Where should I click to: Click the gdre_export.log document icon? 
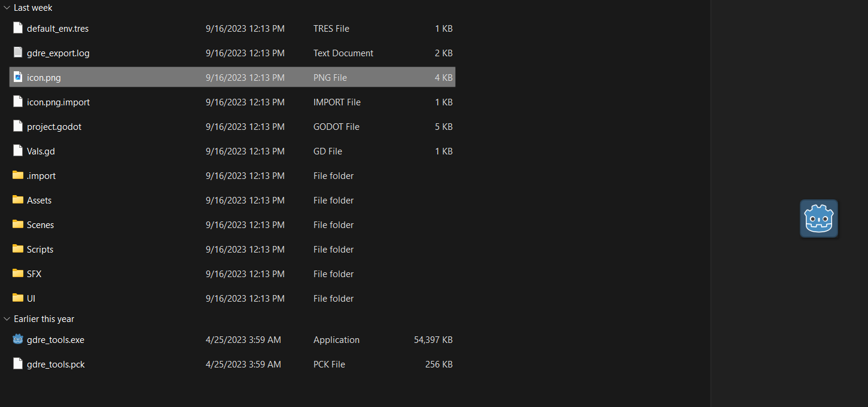(x=18, y=53)
